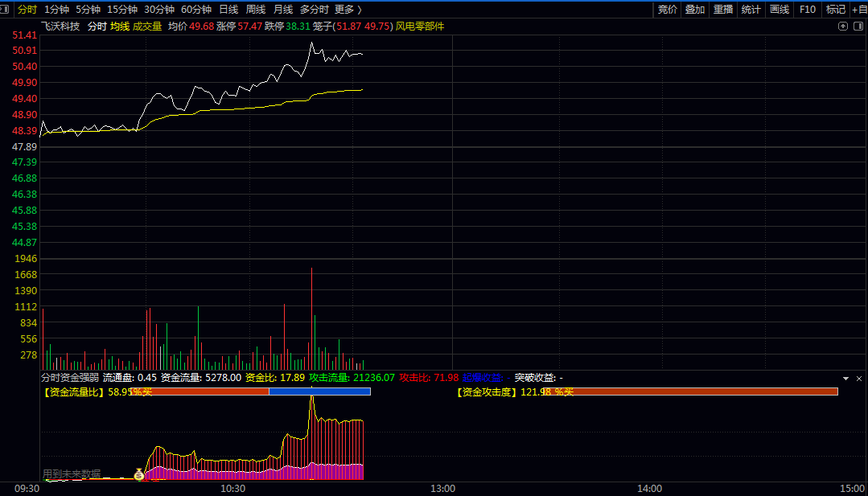This screenshot has height=496, width=868.
Task: Open the 周线 weekly chart
Action: pos(256,10)
